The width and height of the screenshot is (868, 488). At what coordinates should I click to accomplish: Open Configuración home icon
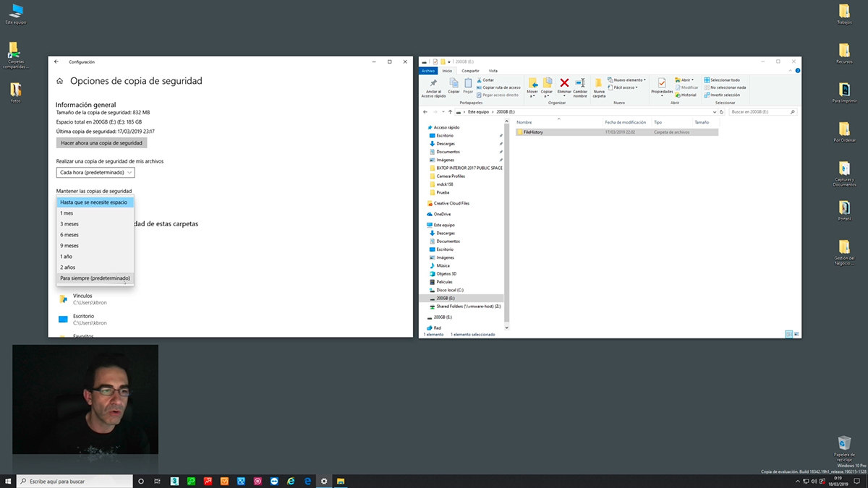(x=59, y=82)
